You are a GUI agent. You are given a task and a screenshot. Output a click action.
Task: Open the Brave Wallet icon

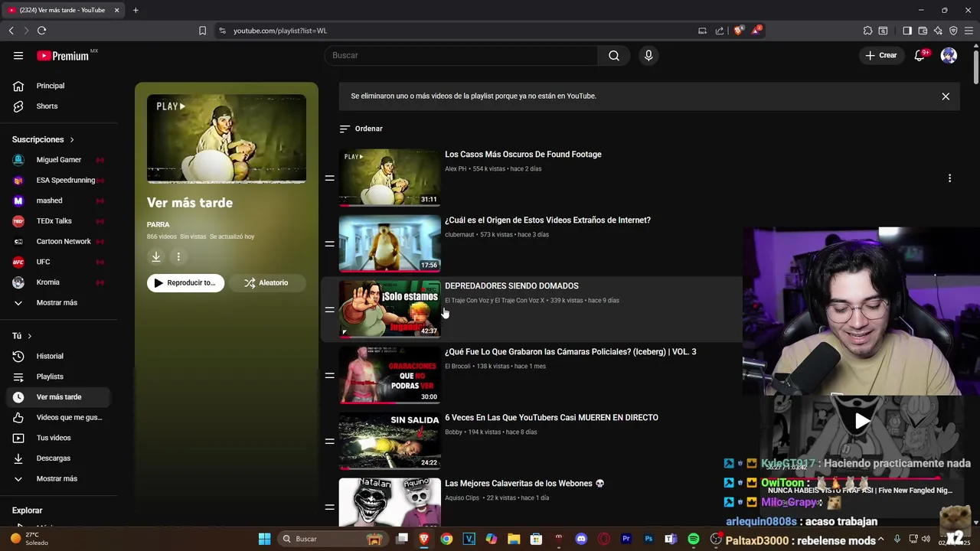pos(923,31)
